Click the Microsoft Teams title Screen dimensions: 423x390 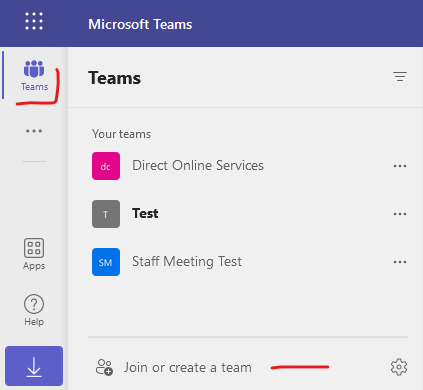pyautogui.click(x=140, y=24)
